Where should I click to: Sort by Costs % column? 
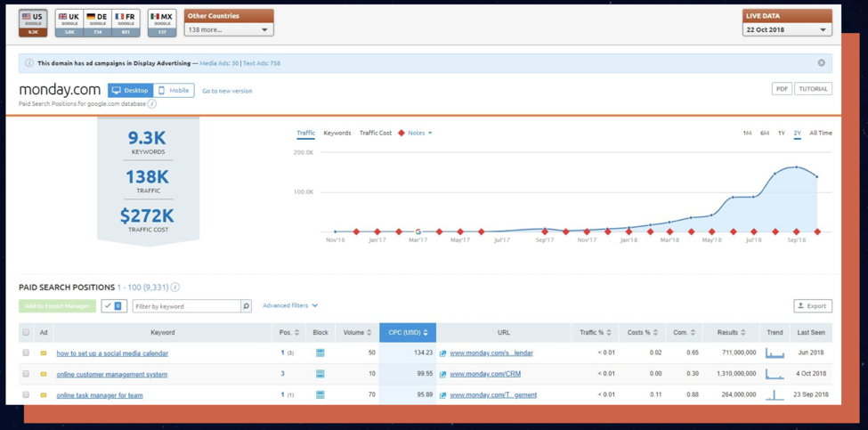click(642, 333)
